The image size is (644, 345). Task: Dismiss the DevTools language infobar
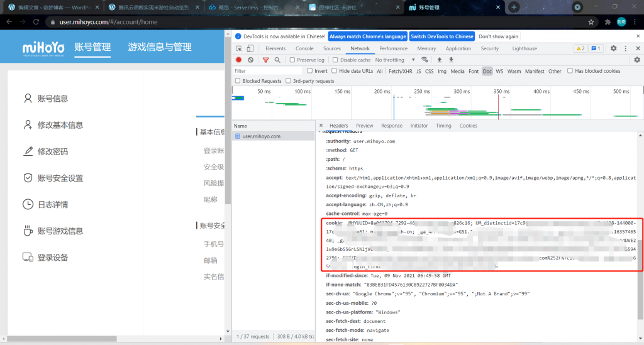638,36
